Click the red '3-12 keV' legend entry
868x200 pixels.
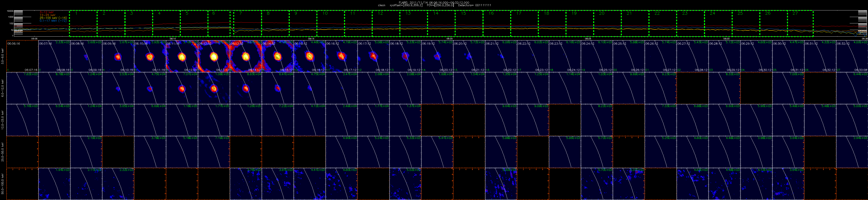click(47, 12)
